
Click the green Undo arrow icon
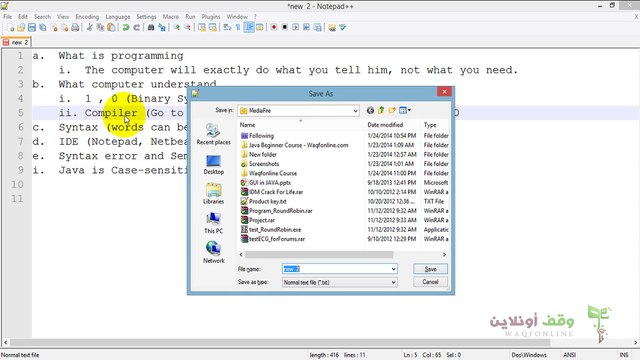(126, 28)
